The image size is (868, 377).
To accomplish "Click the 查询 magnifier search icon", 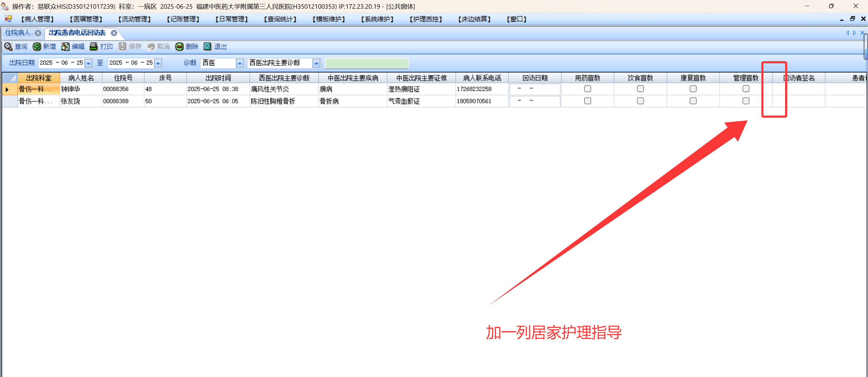I will tap(8, 46).
